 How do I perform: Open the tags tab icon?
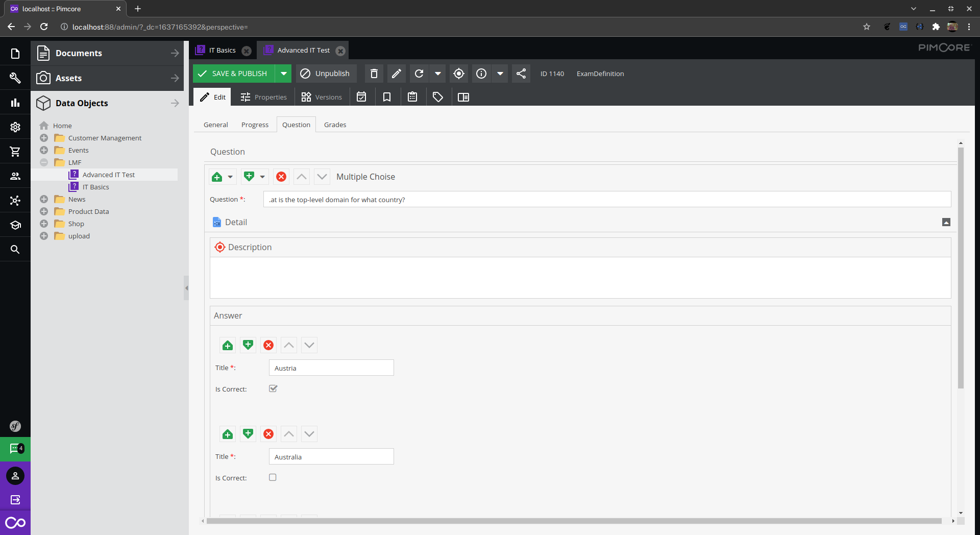438,97
